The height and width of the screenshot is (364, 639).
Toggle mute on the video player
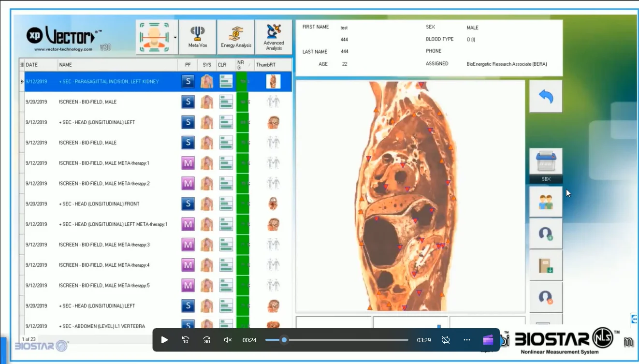tap(228, 340)
